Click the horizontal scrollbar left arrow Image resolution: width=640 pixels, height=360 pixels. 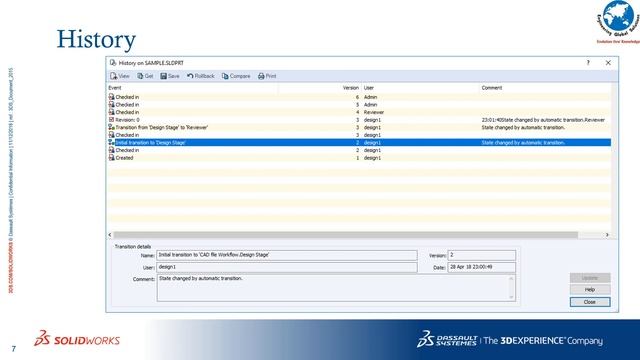click(110, 235)
